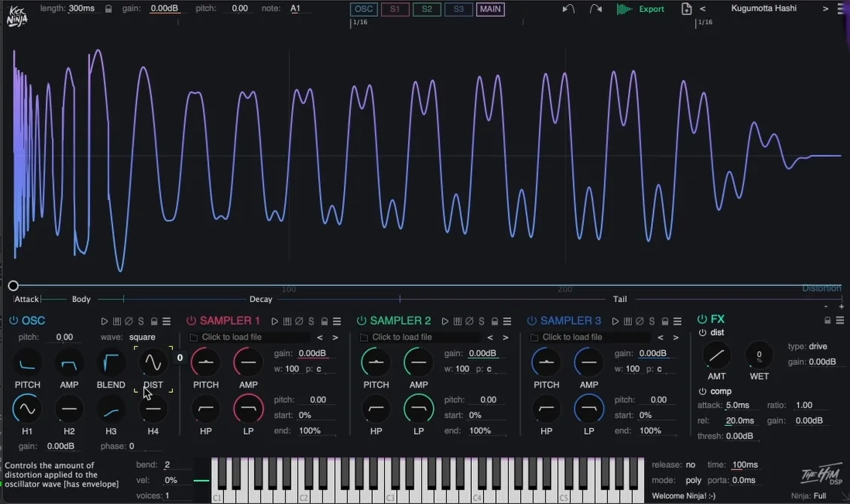
Task: Click Sampler 3 folder icon to load file
Action: (x=534, y=337)
